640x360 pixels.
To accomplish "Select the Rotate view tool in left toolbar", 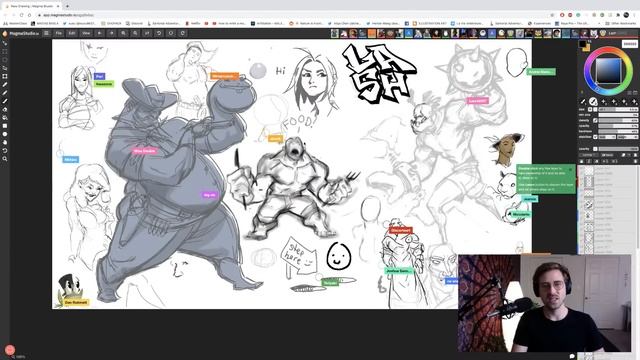I will pos(5,151).
